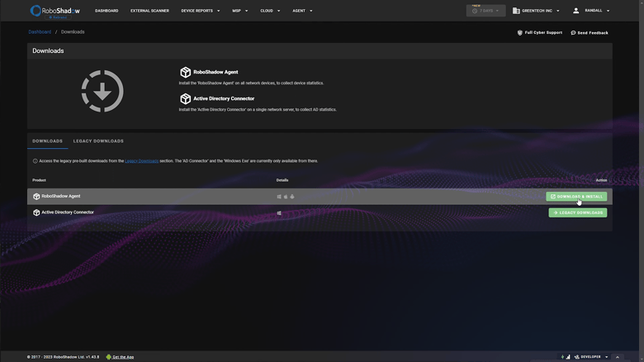Open the Greentech Inc organisation dropdown

[536, 11]
